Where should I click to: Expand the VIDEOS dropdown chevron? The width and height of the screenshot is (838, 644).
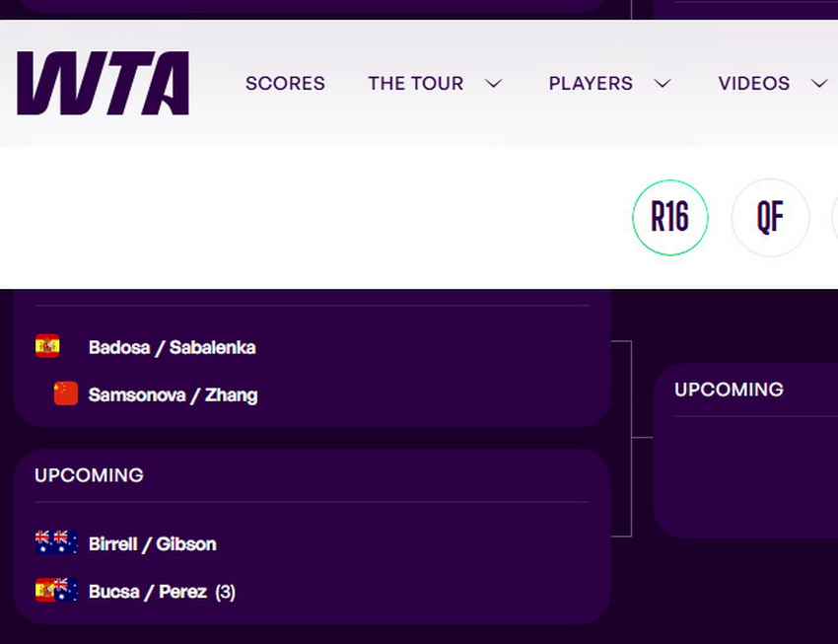pyautogui.click(x=819, y=84)
